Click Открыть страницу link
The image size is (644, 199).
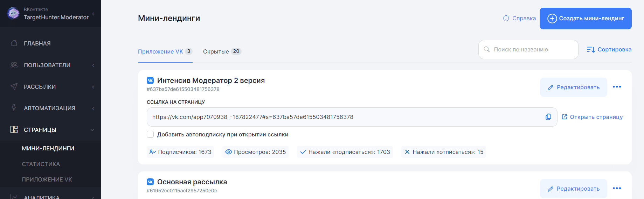coord(592,117)
